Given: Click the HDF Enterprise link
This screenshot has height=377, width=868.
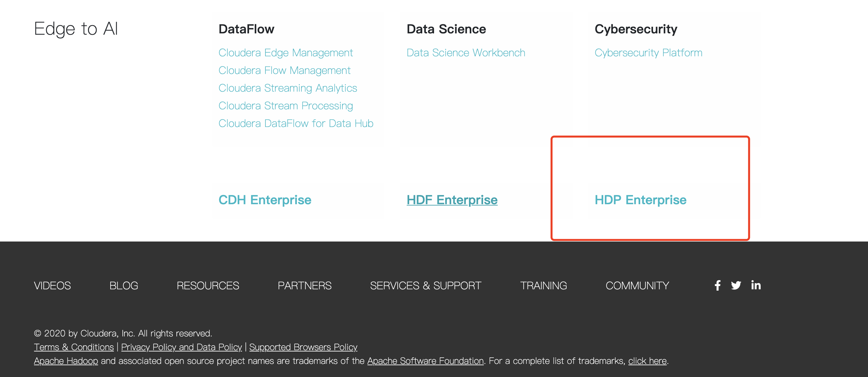Looking at the screenshot, I should point(452,200).
